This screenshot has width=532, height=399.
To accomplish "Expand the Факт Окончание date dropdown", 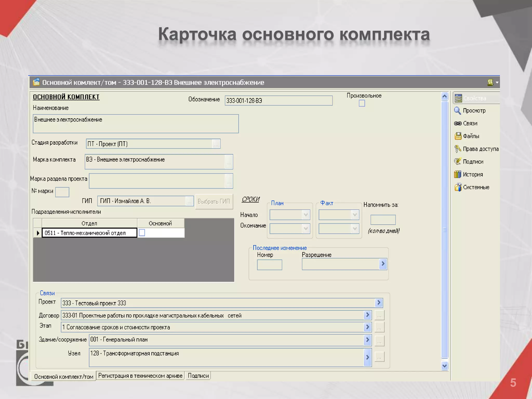I will click(x=355, y=229).
